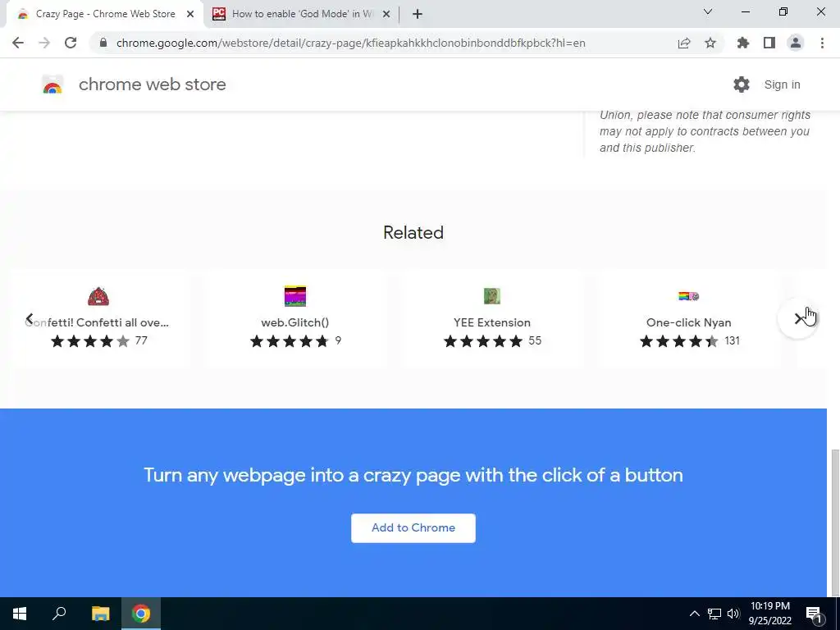Click the page vertical scrollbar thumb
This screenshot has width=840, height=630.
(x=834, y=523)
